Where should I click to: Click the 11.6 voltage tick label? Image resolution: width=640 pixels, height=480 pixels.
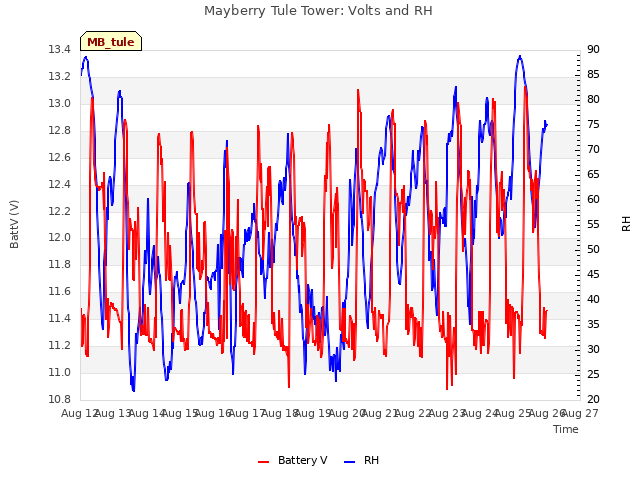coord(59,291)
